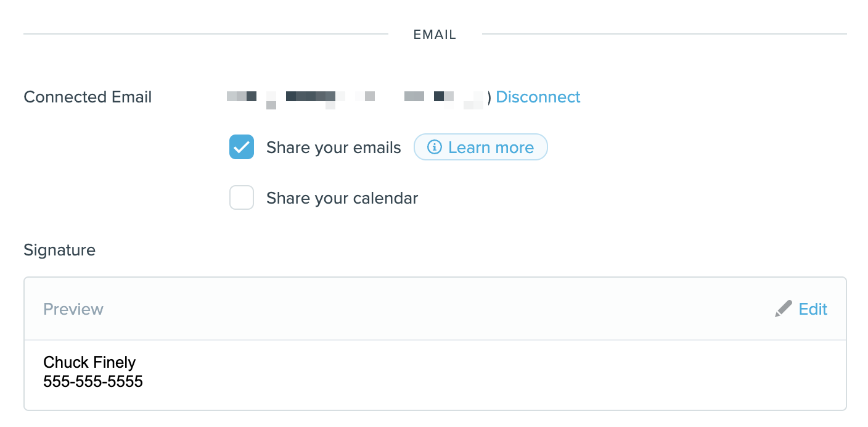Click the divider line right of EMAIL
This screenshot has height=427, width=868.
click(665, 34)
